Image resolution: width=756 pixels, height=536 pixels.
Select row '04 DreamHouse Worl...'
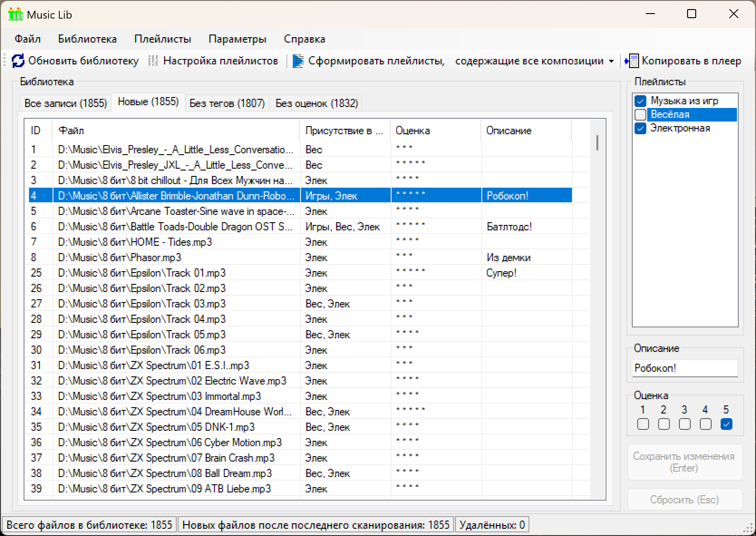click(x=300, y=412)
